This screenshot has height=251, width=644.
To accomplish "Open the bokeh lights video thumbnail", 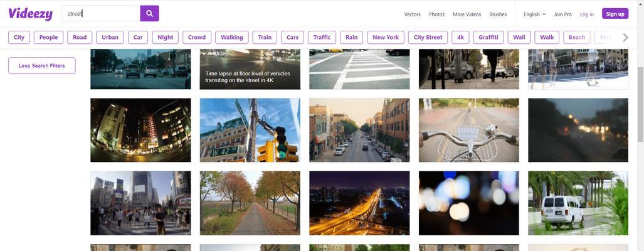I will 468,203.
